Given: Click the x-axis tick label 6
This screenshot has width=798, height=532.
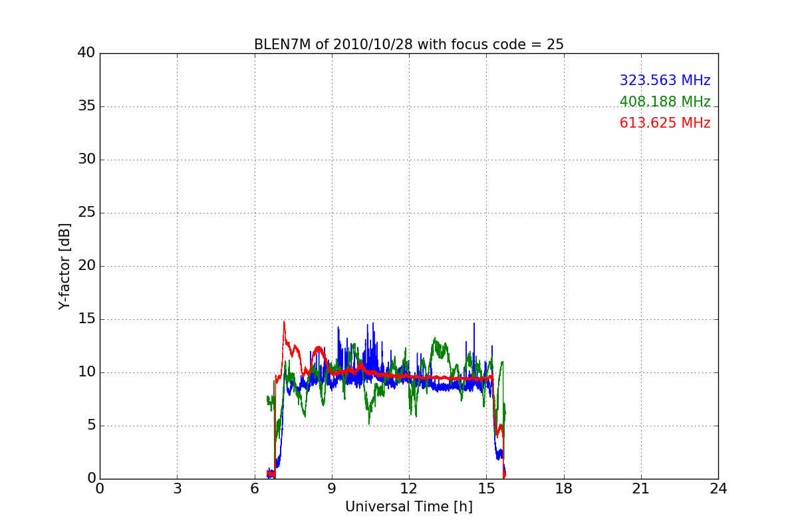Looking at the screenshot, I should (254, 489).
